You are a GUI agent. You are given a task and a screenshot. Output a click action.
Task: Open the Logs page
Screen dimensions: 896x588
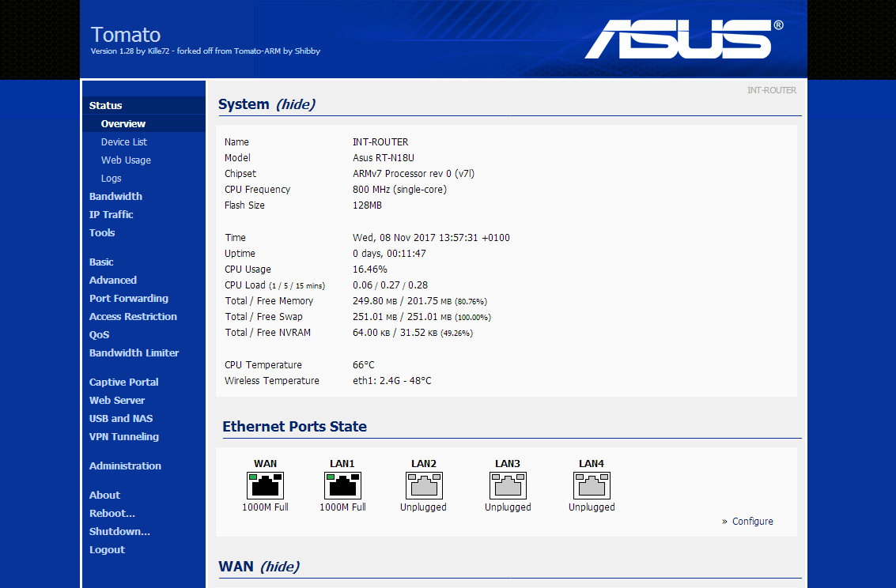111,179
